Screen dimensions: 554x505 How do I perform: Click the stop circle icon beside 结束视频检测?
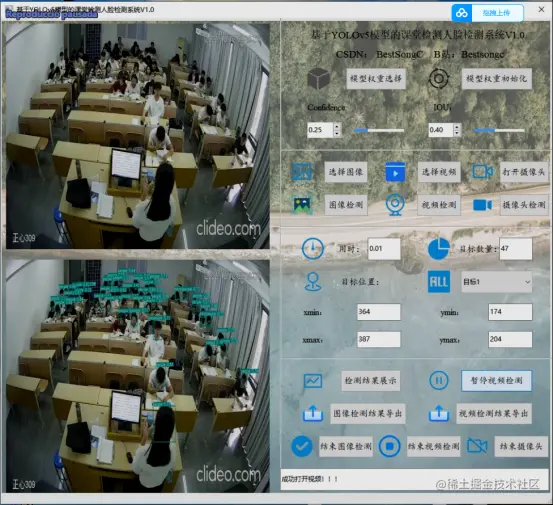389,446
